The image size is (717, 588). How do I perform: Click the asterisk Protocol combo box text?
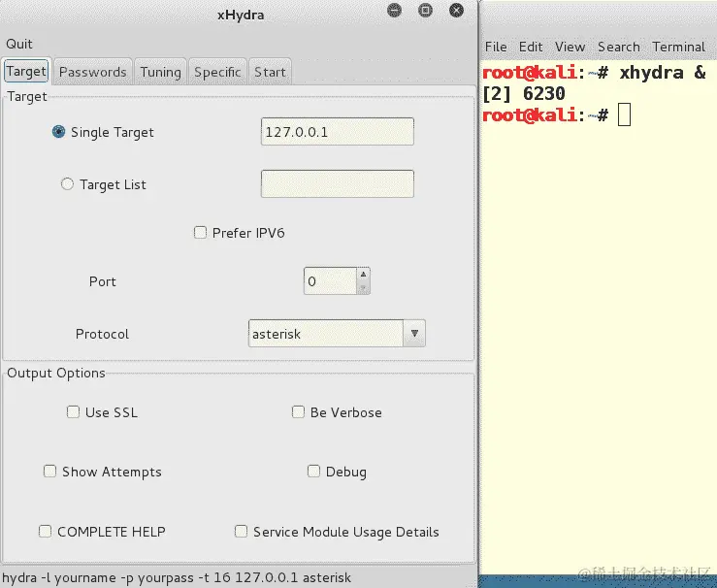[x=326, y=334]
